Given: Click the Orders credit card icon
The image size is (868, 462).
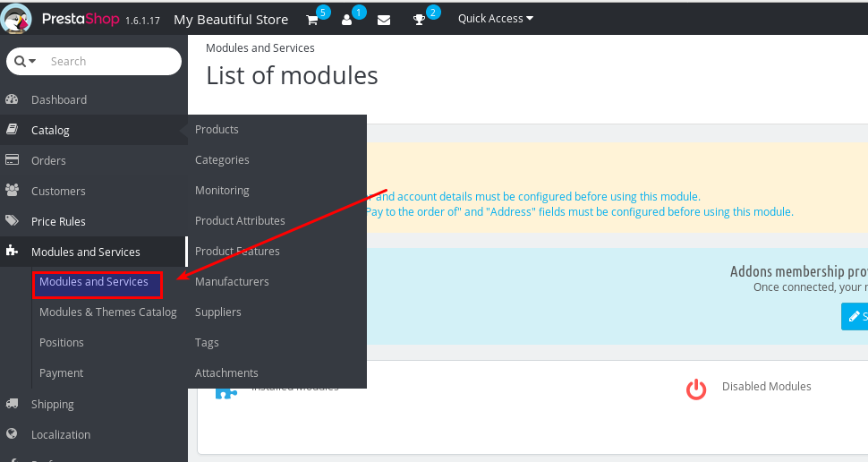Looking at the screenshot, I should point(12,160).
